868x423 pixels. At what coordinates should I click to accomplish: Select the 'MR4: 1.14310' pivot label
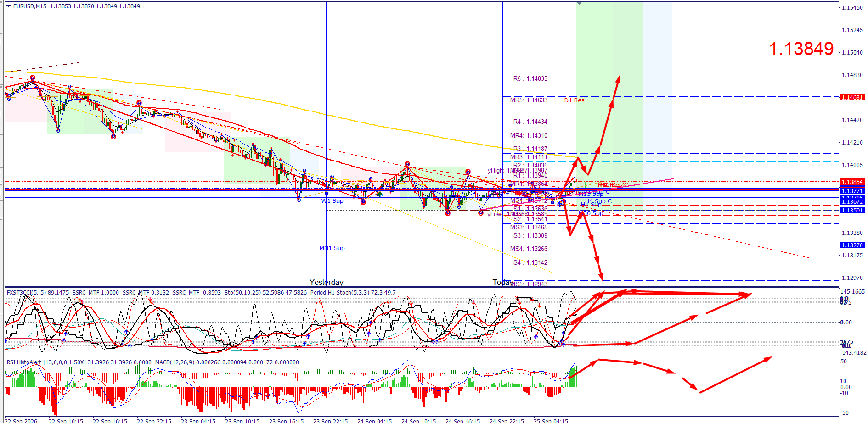(x=529, y=136)
